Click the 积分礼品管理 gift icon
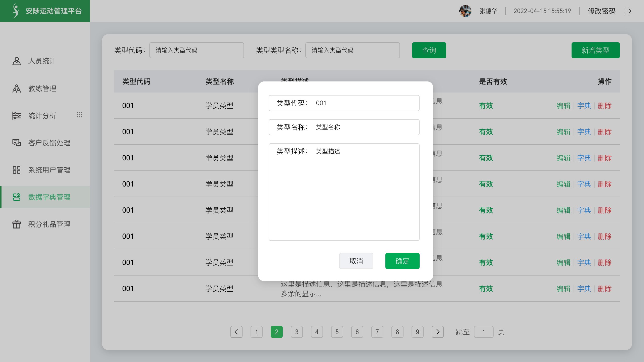Screen dimensions: 644x362 17,224
